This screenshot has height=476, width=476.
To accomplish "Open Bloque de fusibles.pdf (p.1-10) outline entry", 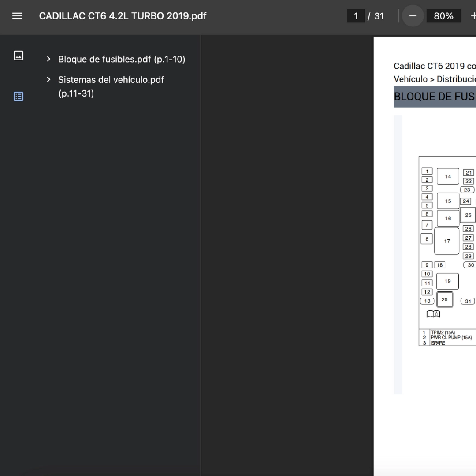I will pyautogui.click(x=122, y=59).
